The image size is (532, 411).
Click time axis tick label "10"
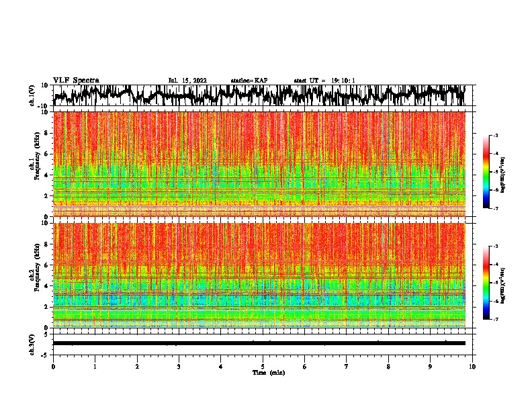click(x=472, y=367)
